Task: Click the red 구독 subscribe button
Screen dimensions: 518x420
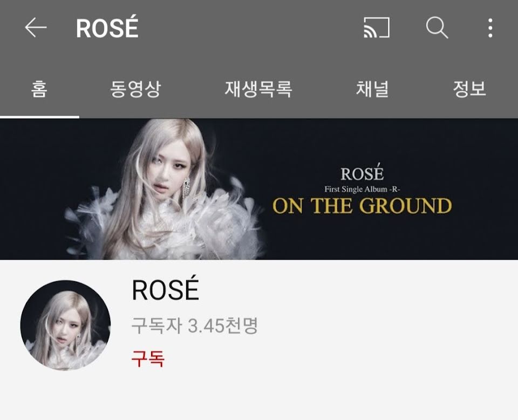Action: pyautogui.click(x=148, y=358)
